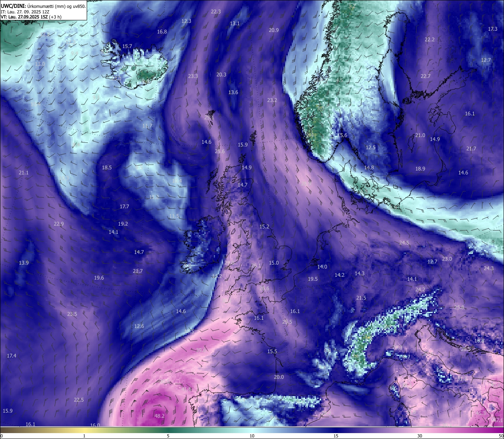Click the map value 13.9
The image size is (504, 439).
tap(24, 263)
